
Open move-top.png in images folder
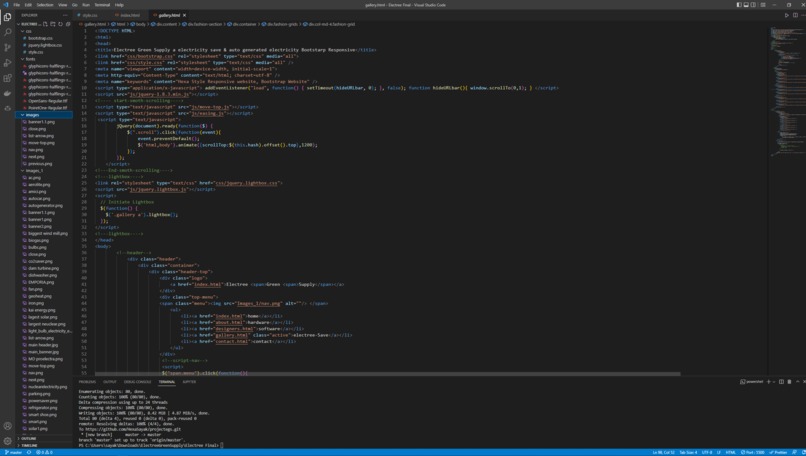[41, 143]
